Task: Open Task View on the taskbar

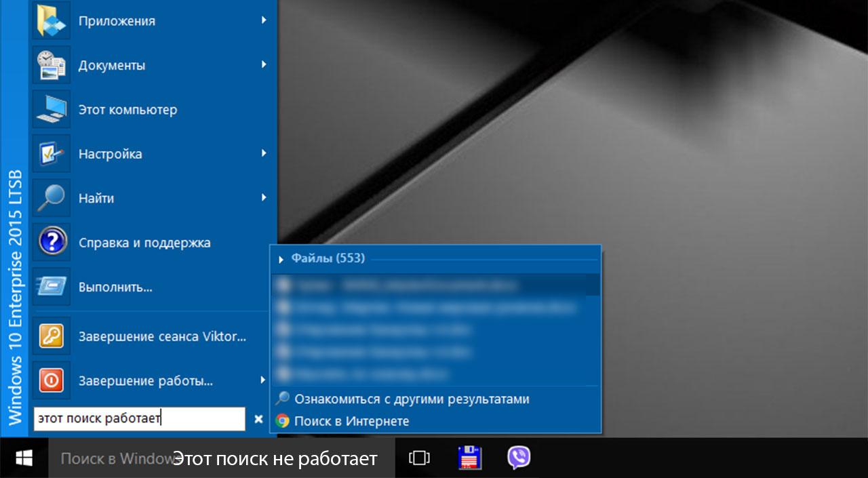Action: point(419,458)
